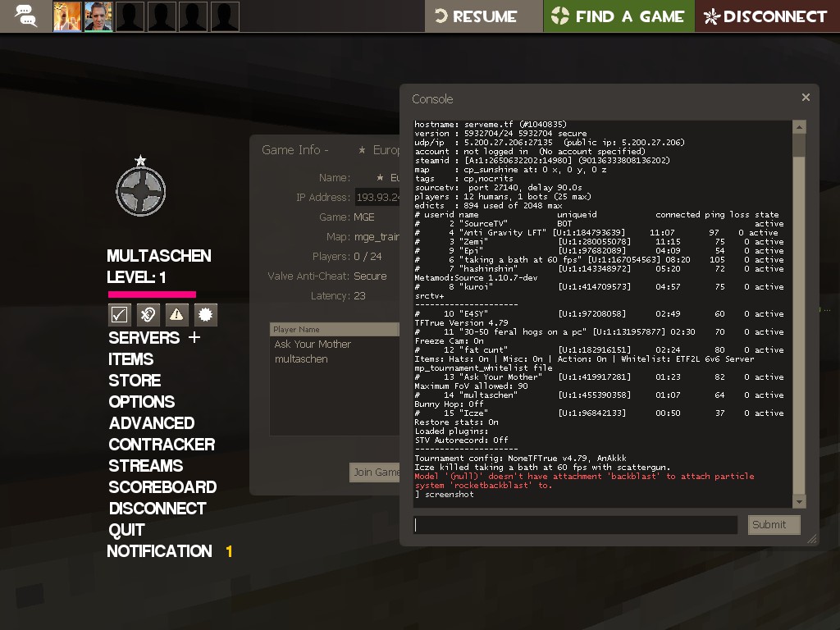Click the 'Latency: 23' value in Game Info

pos(359,295)
